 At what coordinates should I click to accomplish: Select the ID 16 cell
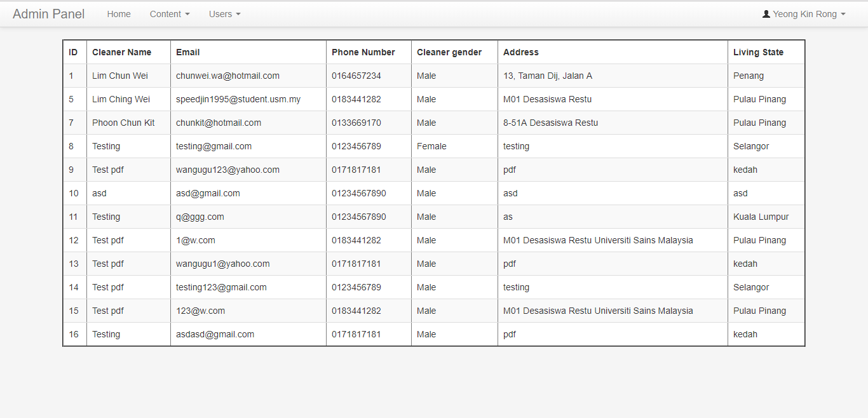[x=74, y=334]
